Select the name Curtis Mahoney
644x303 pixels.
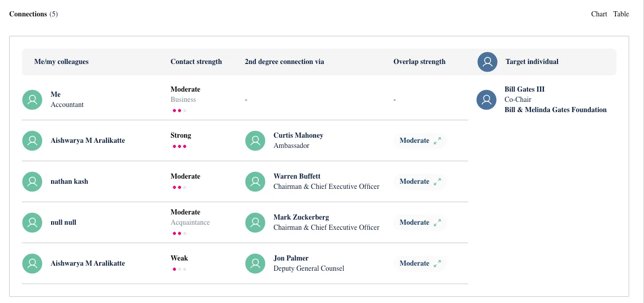point(298,136)
